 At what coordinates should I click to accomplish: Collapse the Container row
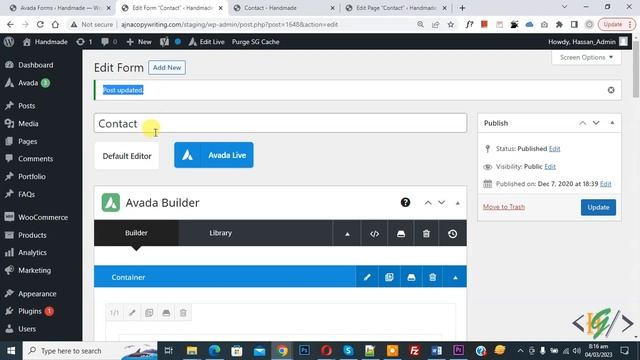coord(455,278)
